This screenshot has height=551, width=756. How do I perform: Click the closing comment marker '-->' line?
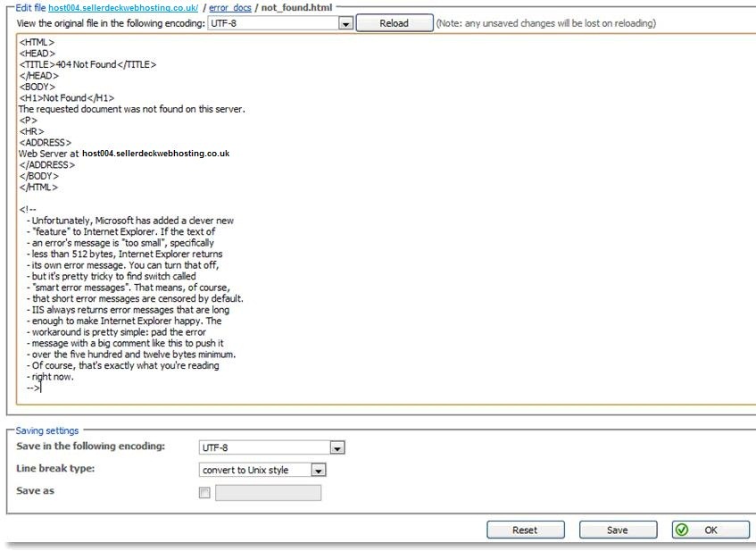pyautogui.click(x=33, y=388)
